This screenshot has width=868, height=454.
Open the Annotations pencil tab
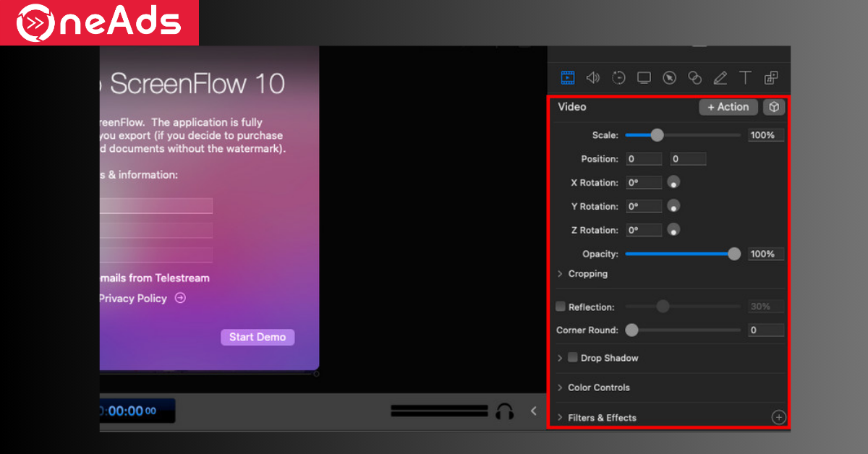point(720,77)
